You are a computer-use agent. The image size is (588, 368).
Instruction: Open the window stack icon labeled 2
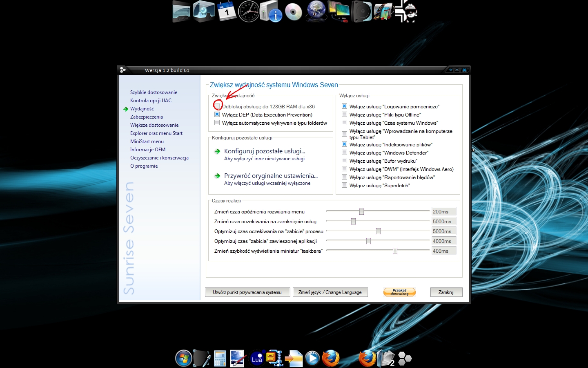point(386,358)
